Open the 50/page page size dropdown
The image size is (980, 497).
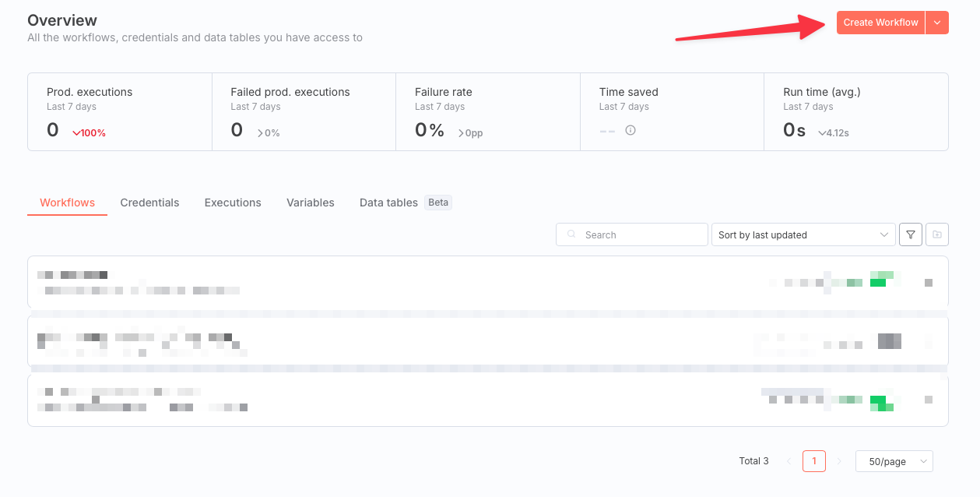click(x=894, y=461)
